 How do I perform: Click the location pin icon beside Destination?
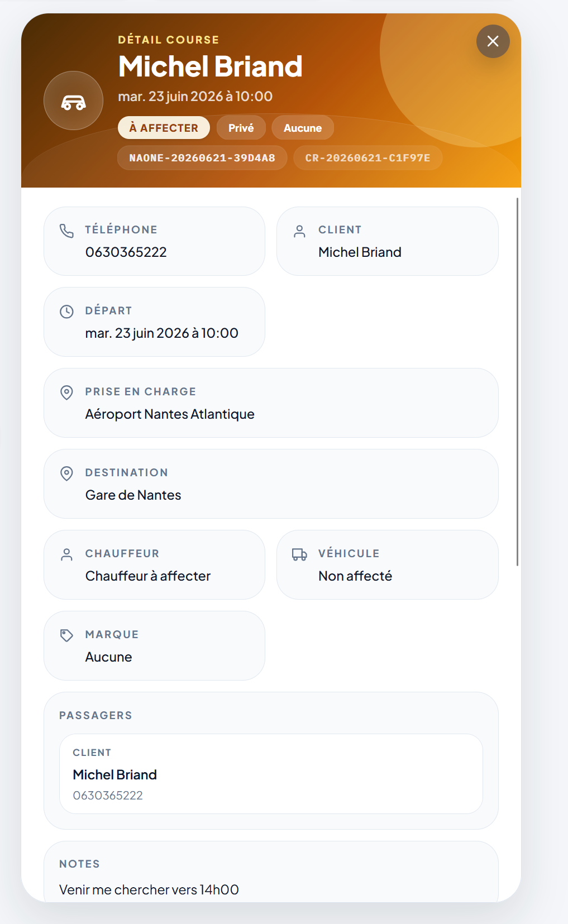pos(66,473)
